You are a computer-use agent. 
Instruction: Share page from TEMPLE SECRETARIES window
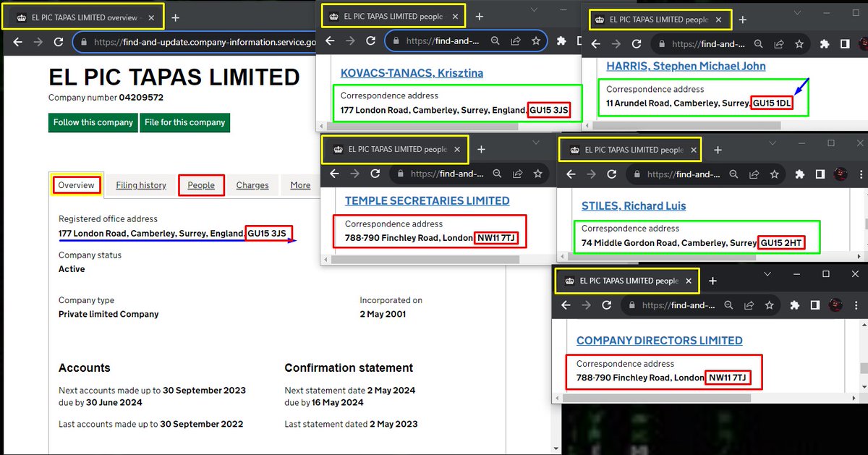point(518,174)
